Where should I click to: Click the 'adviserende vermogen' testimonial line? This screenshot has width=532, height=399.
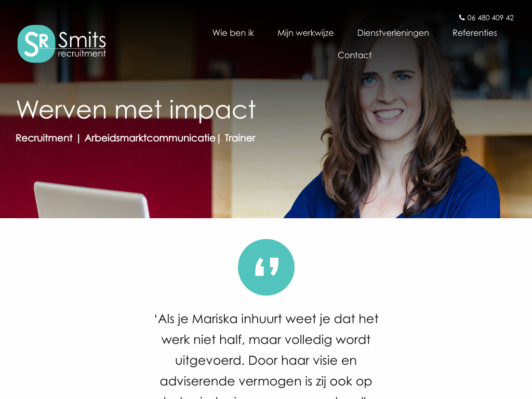[266, 381]
